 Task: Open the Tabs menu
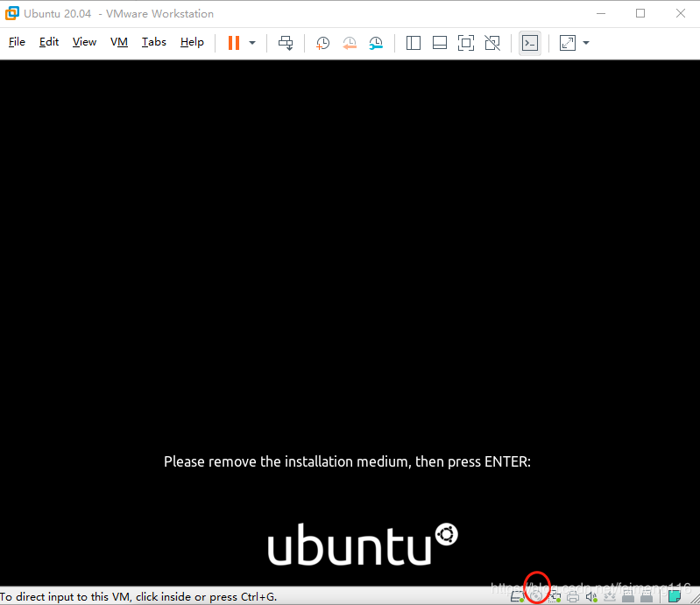[153, 42]
